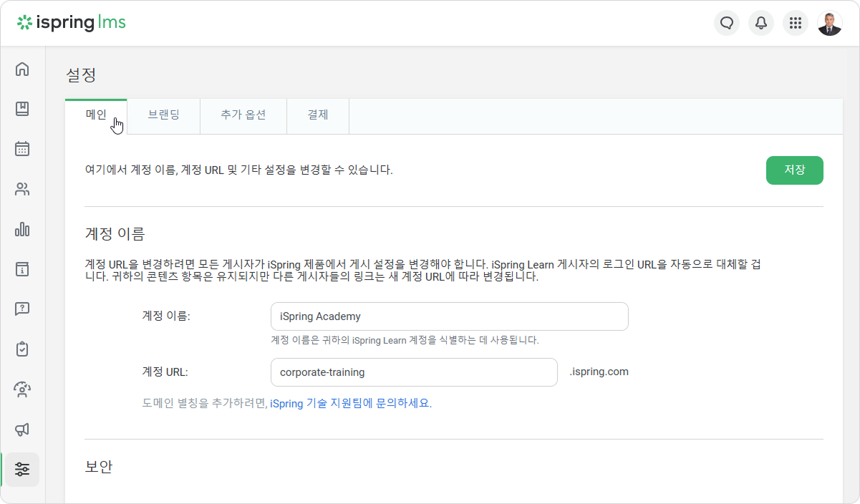Click the green 저장 button

coord(795,170)
